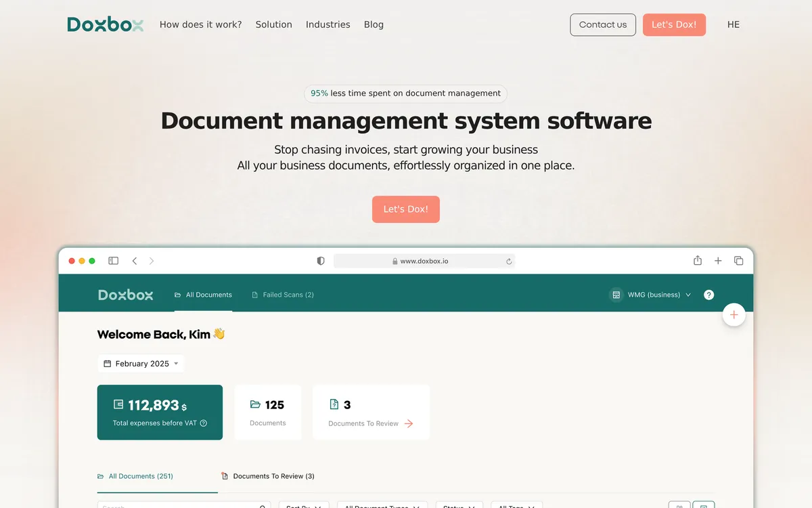Open the Industries menu item
Viewport: 812px width, 508px height.
[x=328, y=24]
